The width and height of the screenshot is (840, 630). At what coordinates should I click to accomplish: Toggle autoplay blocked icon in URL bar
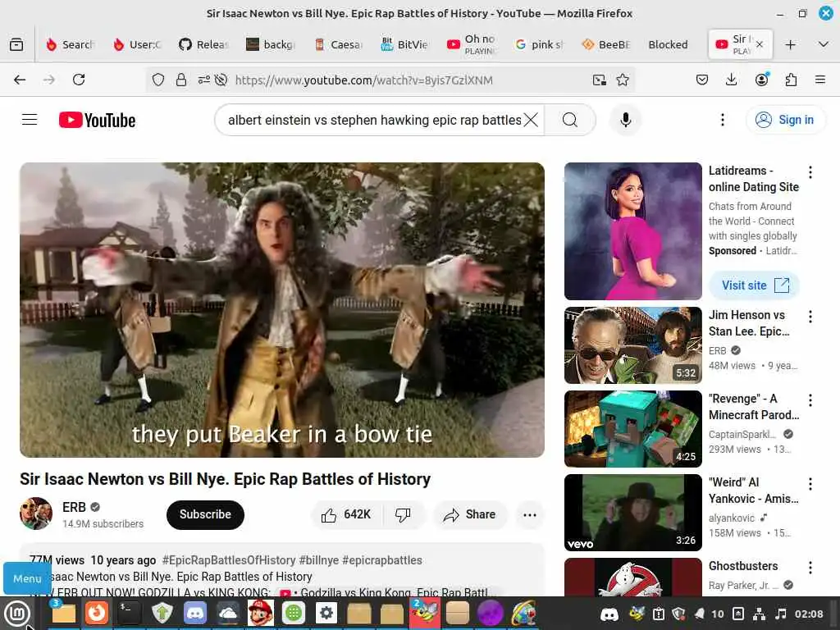221,80
